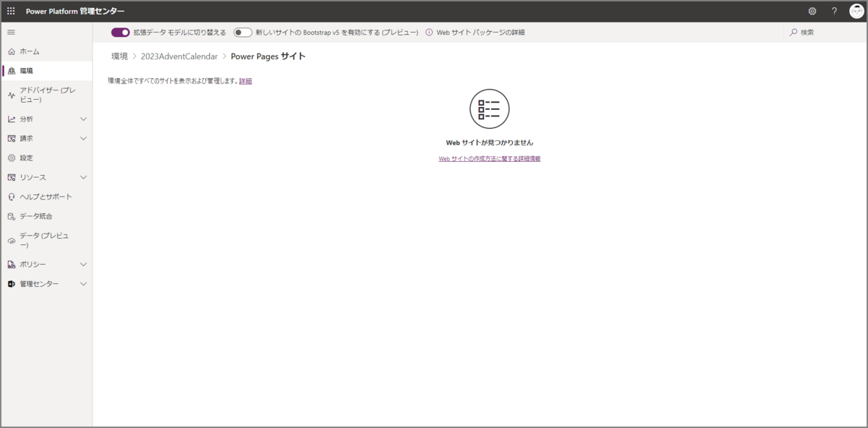Click the Resources icon in sidebar
This screenshot has height=428, width=868.
(x=11, y=177)
